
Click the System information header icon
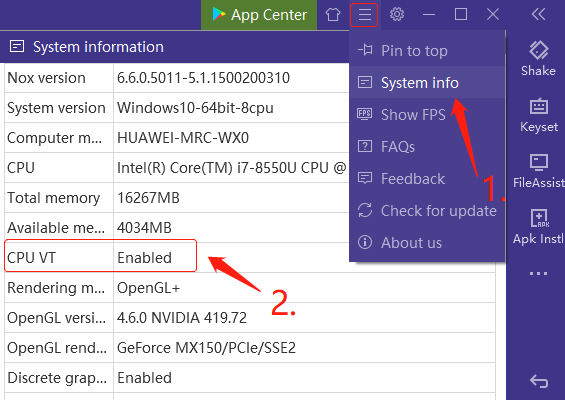[17, 46]
